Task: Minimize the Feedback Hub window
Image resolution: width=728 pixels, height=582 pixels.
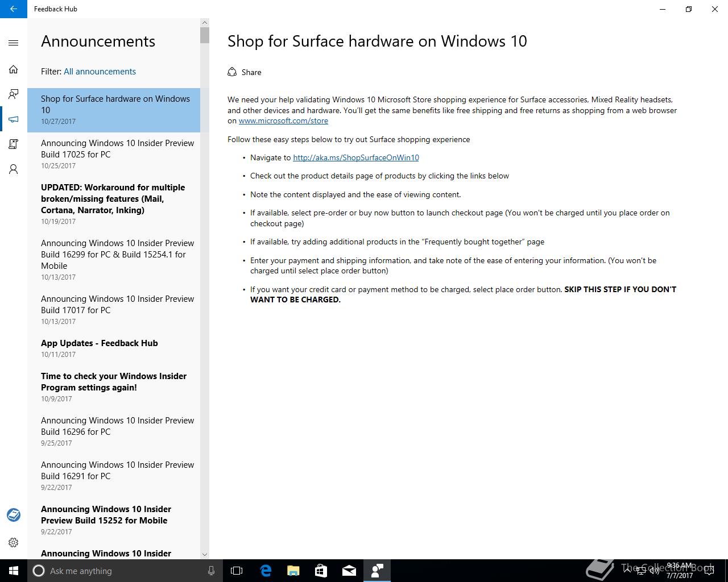Action: [663, 9]
